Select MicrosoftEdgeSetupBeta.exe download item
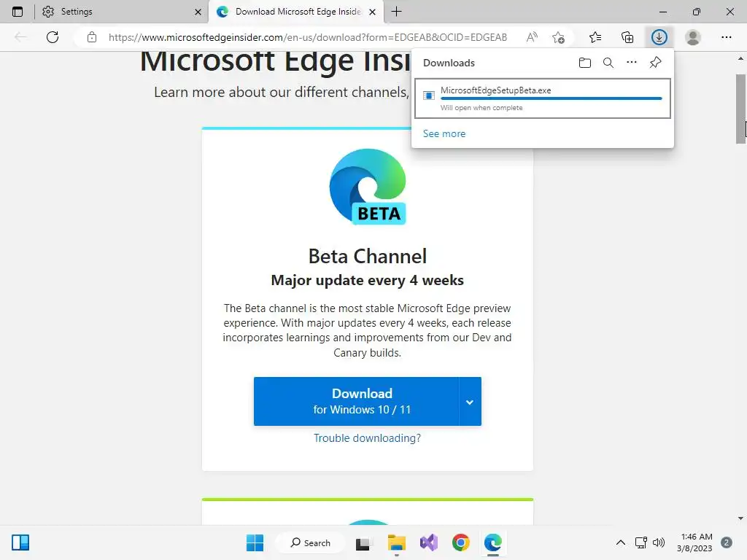Image resolution: width=747 pixels, height=560 pixels. point(543,98)
